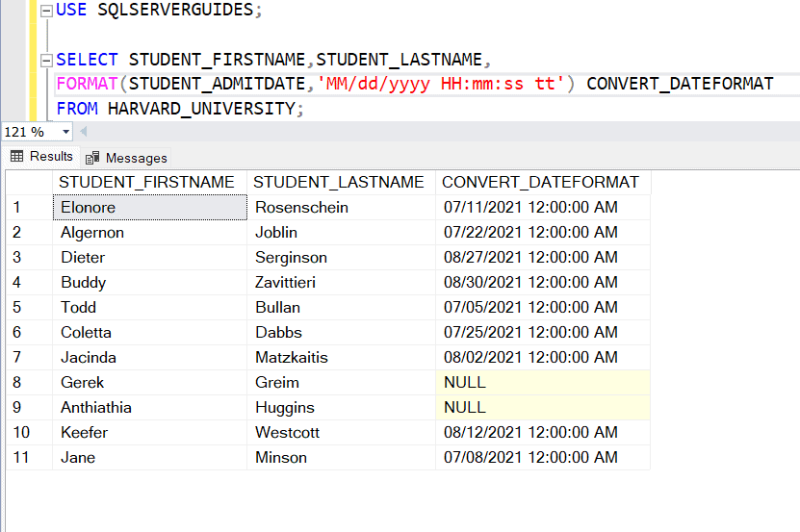Click the date cell '07/05/2021 12:00:00 AM'
The width and height of the screenshot is (800, 532).
pyautogui.click(x=543, y=307)
